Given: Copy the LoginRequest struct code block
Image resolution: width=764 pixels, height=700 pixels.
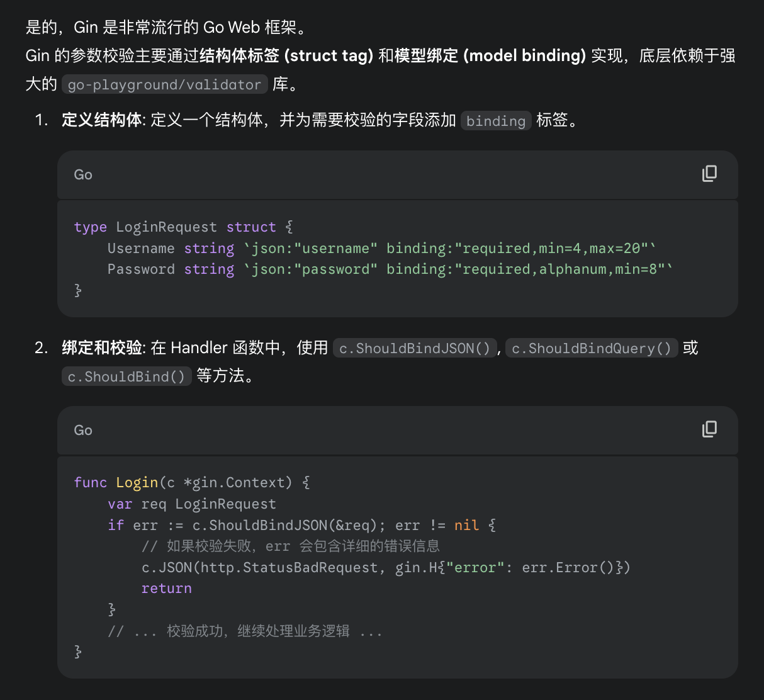Looking at the screenshot, I should (x=709, y=174).
